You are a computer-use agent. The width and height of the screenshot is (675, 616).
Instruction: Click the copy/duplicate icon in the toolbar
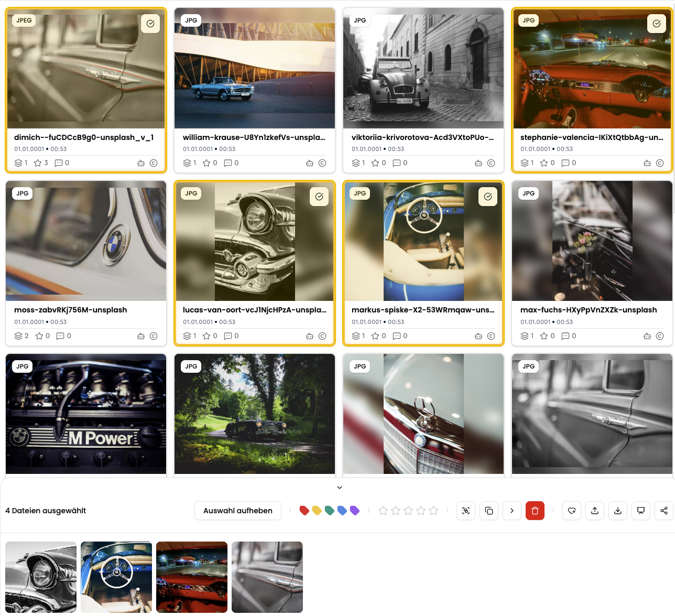pos(489,511)
